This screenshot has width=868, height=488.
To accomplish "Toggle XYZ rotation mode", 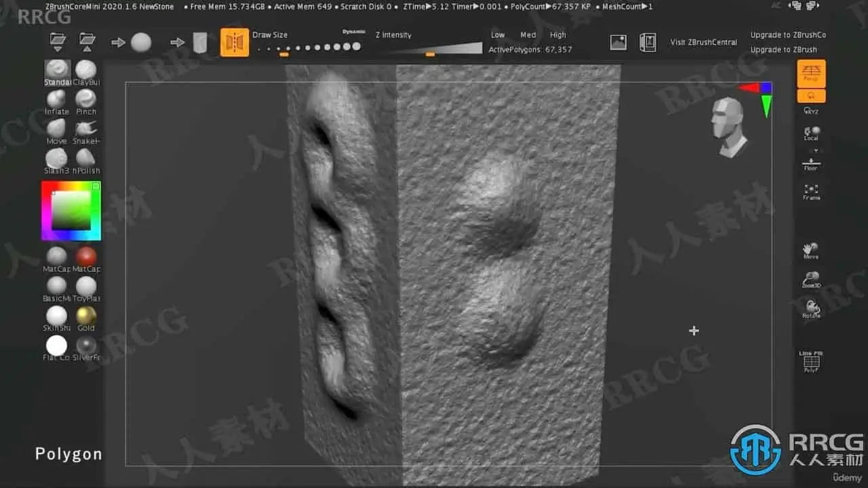I will [x=811, y=110].
